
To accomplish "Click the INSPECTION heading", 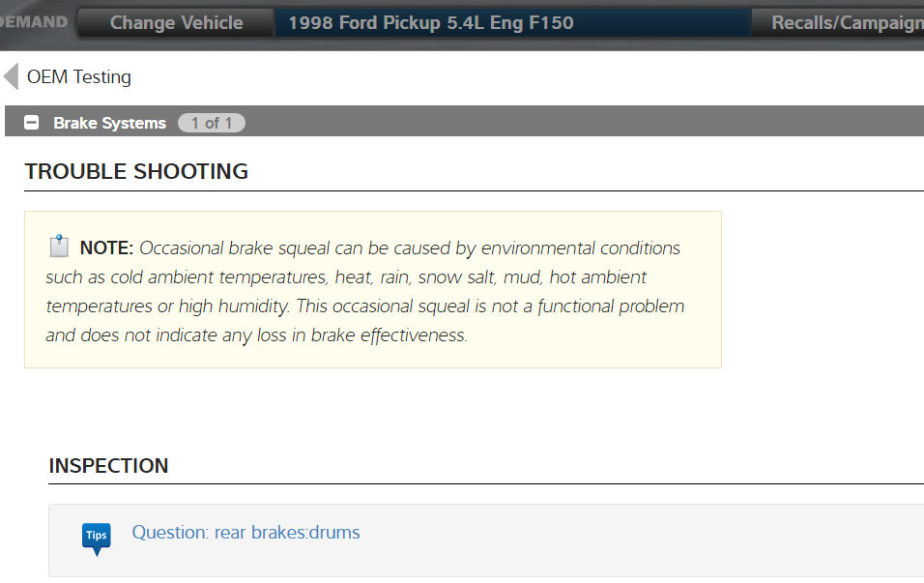I will click(x=108, y=466).
